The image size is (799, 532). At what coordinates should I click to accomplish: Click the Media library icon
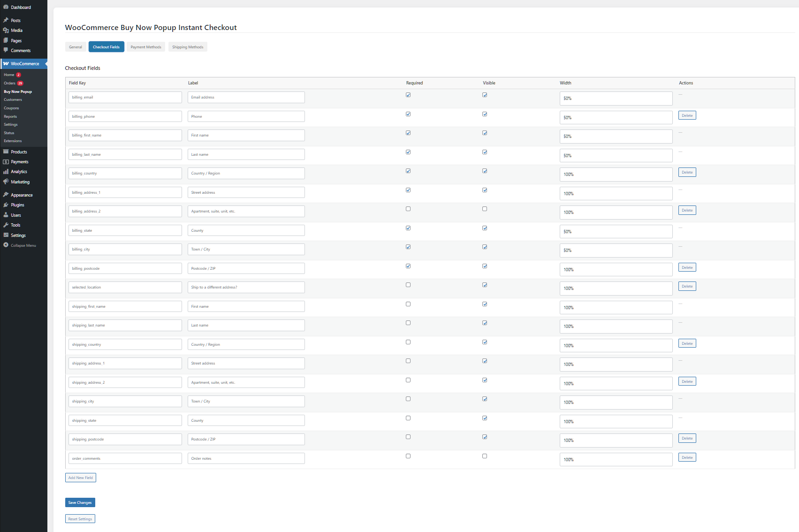(6, 30)
